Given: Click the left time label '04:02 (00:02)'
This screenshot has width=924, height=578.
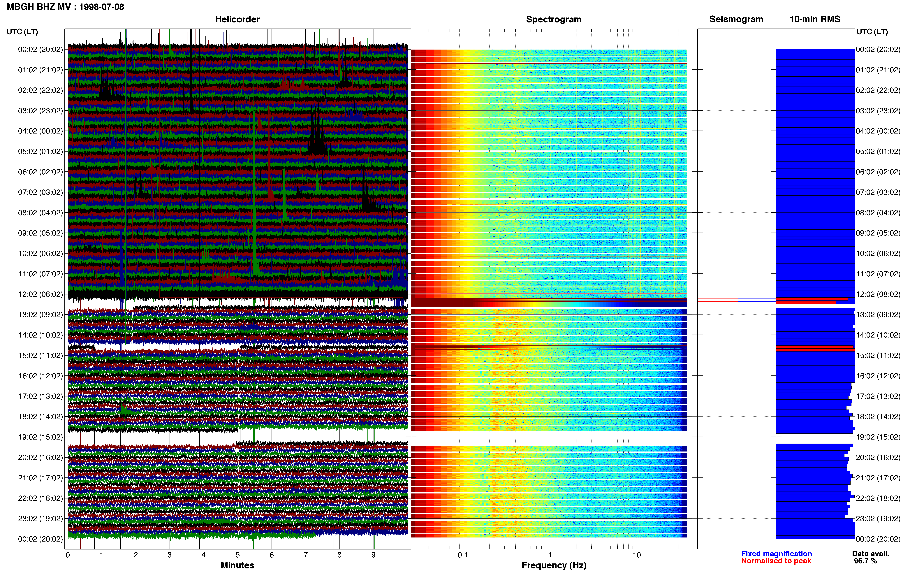Looking at the screenshot, I should (41, 131).
